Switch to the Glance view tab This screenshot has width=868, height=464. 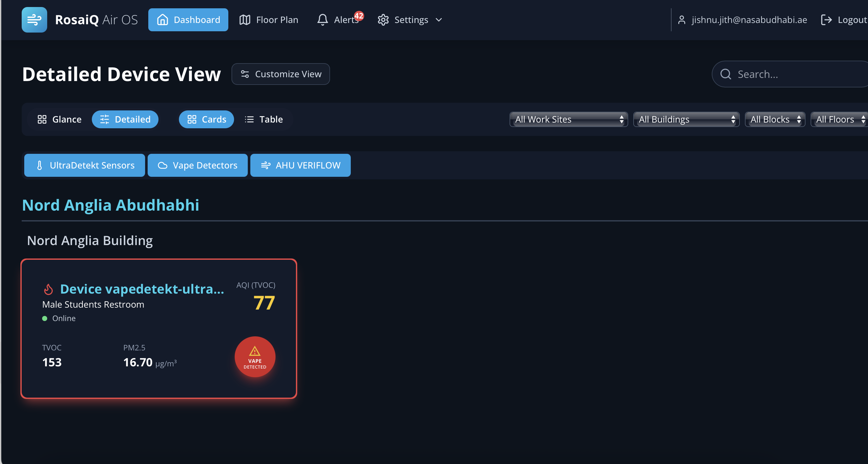coord(59,119)
